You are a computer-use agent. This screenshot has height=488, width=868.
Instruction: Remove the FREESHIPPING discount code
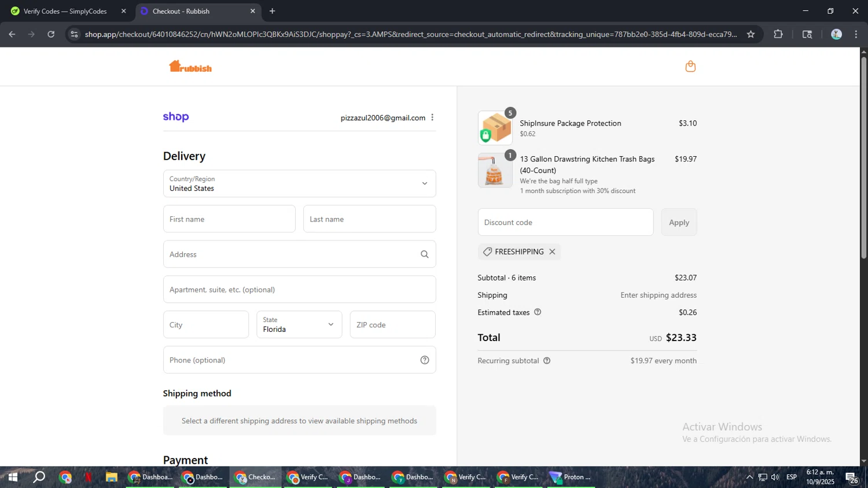click(x=552, y=252)
